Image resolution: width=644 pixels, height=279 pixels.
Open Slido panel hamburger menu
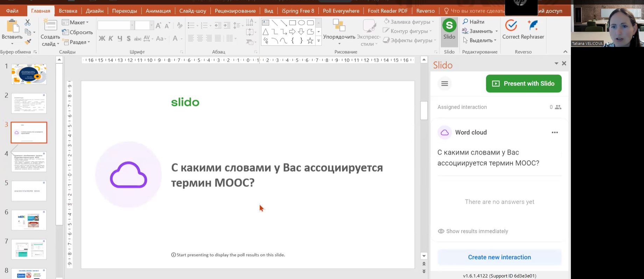click(x=445, y=84)
